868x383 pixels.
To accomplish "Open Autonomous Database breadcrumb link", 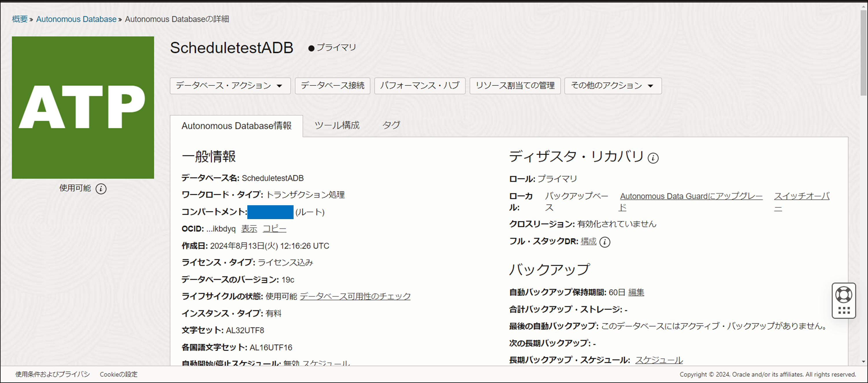I will coord(76,19).
